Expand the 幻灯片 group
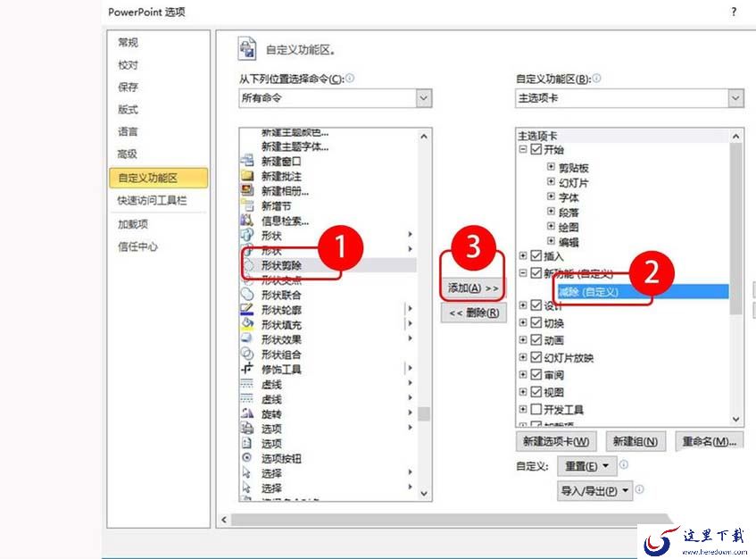The width and height of the screenshot is (756, 559). click(551, 181)
